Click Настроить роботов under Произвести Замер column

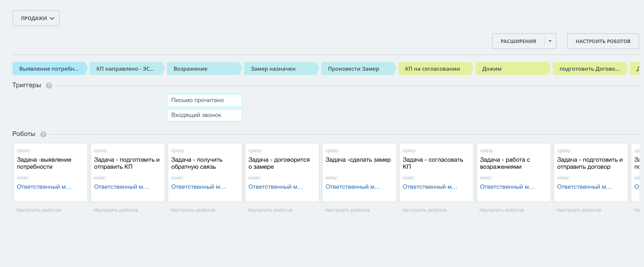click(347, 210)
